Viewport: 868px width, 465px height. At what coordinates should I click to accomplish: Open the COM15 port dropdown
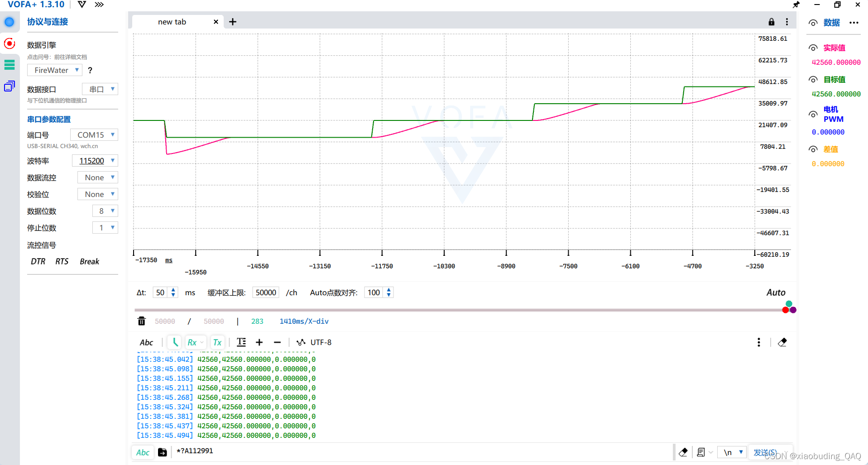coord(94,135)
